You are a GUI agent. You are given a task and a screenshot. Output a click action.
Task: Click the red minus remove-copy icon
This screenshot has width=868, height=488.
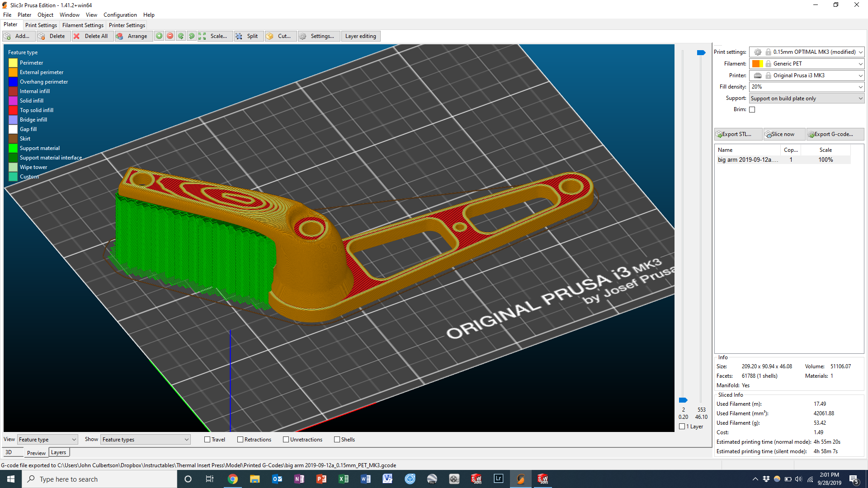[170, 36]
